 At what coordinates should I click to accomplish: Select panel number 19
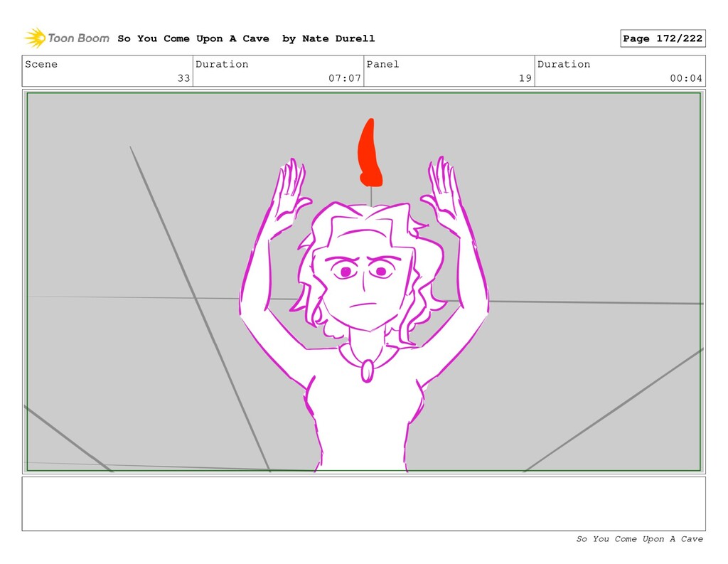click(x=525, y=78)
